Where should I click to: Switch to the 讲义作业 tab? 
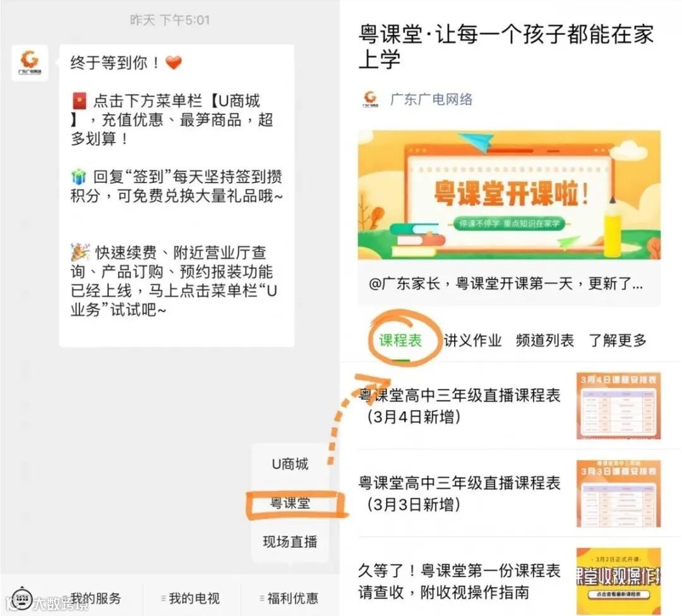pyautogui.click(x=473, y=340)
